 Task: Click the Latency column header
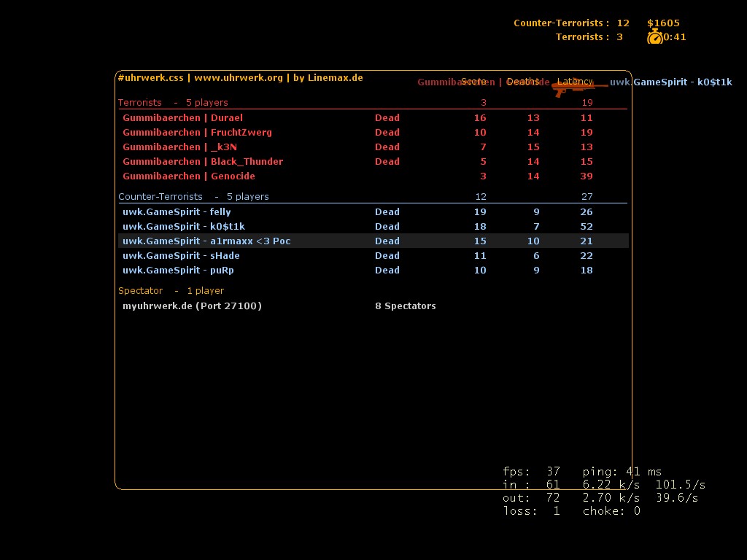pos(575,82)
